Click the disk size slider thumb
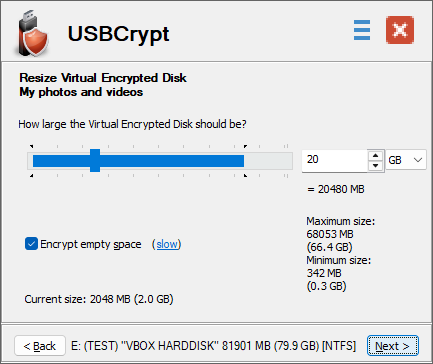The height and width of the screenshot is (364, 433). click(95, 161)
